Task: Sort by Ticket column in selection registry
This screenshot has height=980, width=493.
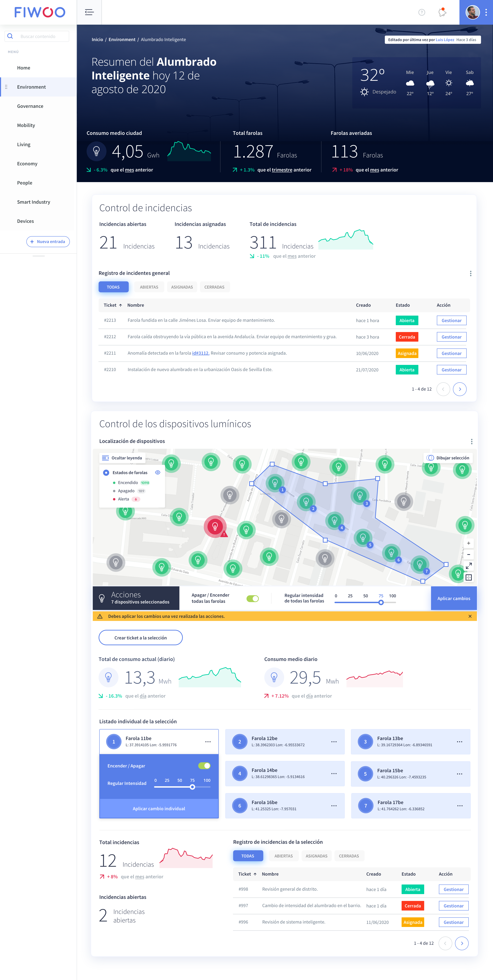Action: [x=247, y=874]
